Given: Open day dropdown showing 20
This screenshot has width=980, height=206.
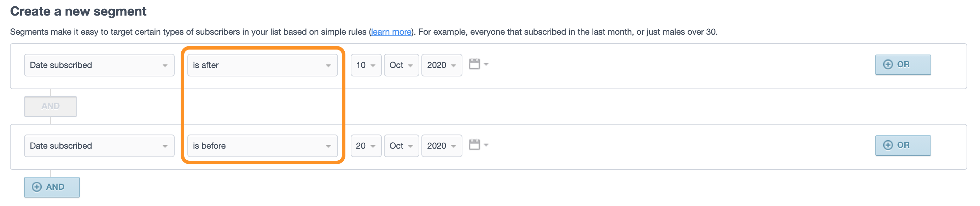Looking at the screenshot, I should pyautogui.click(x=366, y=146).
